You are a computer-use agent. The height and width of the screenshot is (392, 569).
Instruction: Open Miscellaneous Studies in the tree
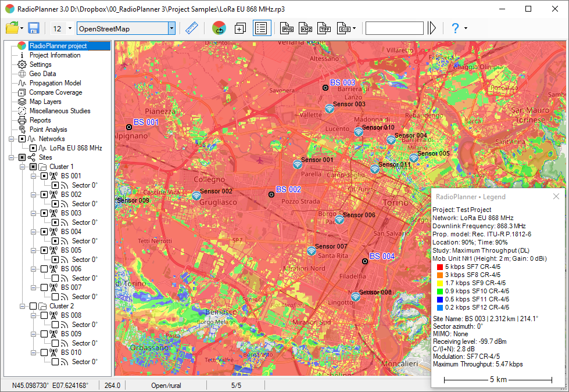[x=60, y=111]
